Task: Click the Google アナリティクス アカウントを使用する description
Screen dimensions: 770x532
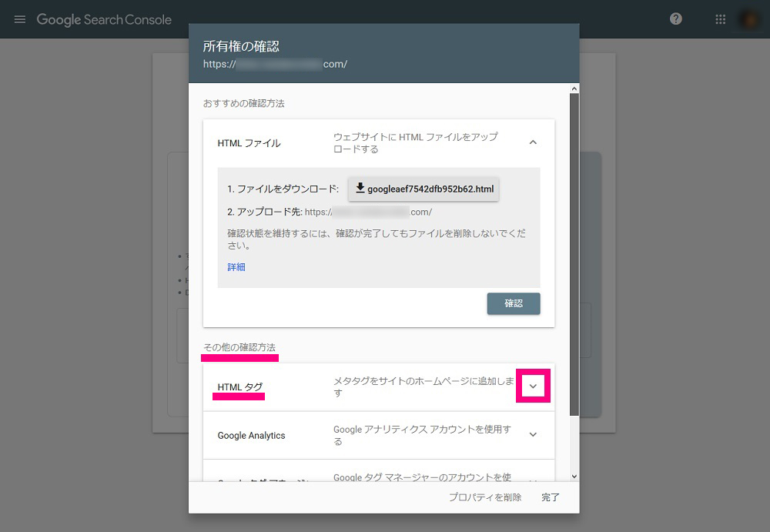Action: [422, 435]
